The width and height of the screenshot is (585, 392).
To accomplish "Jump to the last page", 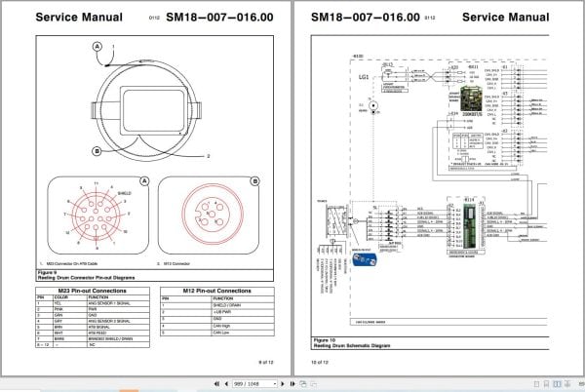I will click(292, 384).
